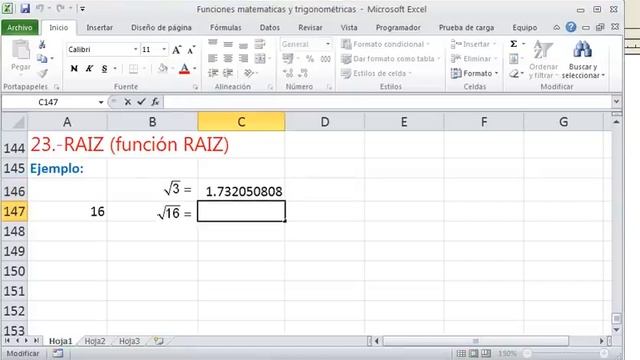The height and width of the screenshot is (360, 640).
Task: Click the red font color A
Action: [184, 69]
